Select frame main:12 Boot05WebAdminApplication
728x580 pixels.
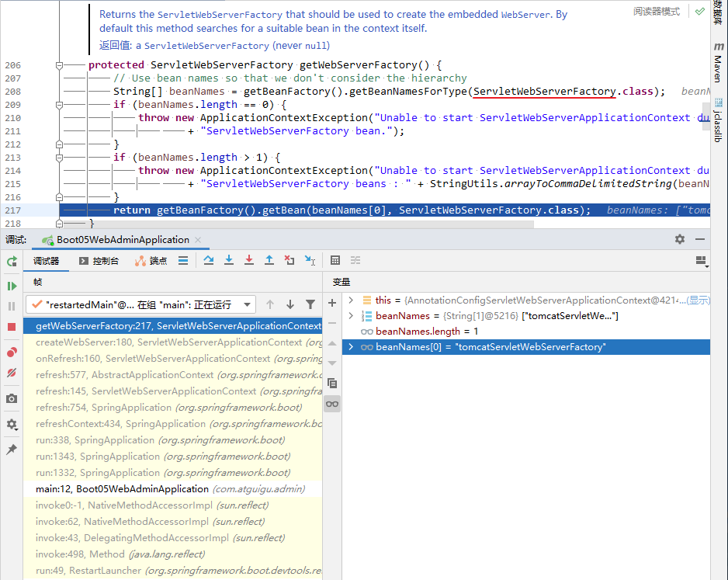(x=173, y=489)
